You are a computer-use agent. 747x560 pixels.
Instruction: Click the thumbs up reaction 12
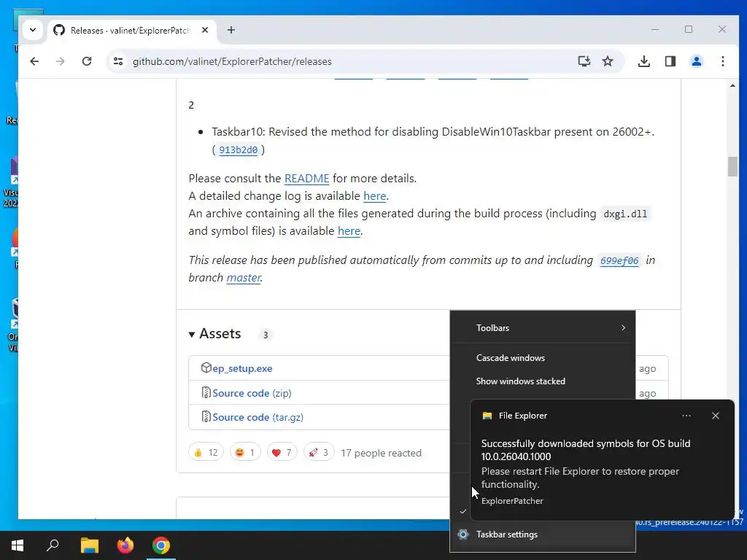[206, 452]
